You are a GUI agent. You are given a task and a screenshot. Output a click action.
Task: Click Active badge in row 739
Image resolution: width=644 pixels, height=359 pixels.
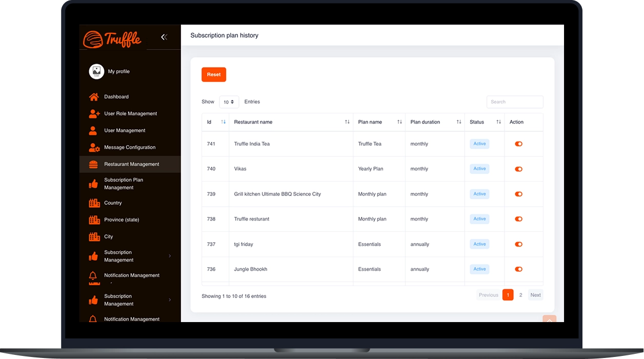[479, 194]
